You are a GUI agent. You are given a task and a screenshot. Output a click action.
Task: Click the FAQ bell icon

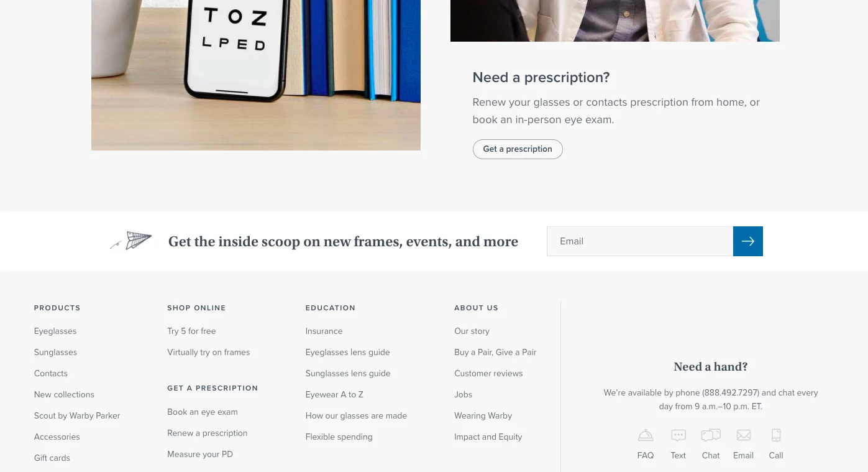pyautogui.click(x=645, y=435)
